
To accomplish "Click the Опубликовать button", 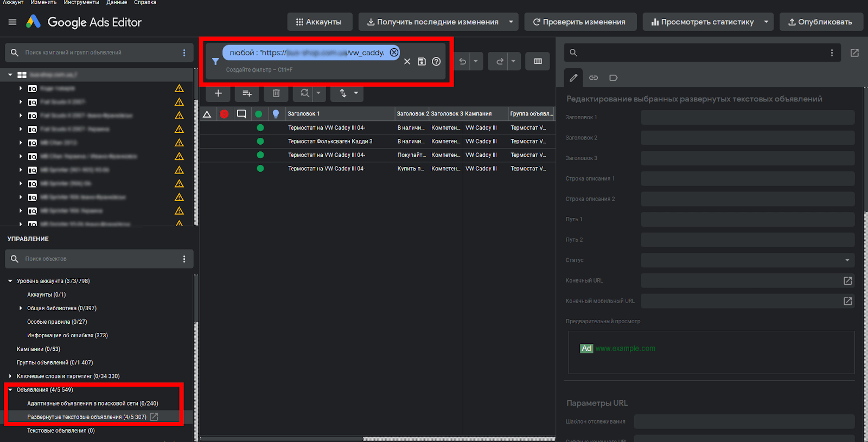I will click(x=821, y=22).
